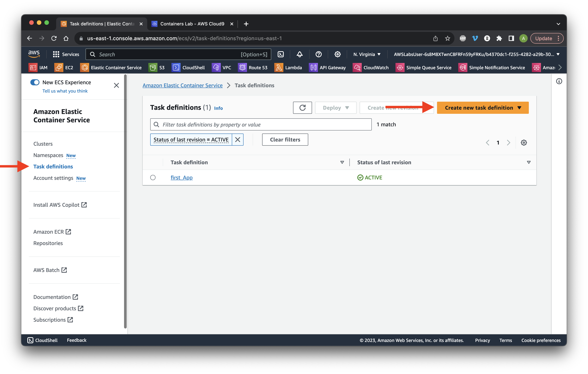
Task: Open Amazon ECR external link
Action: point(52,232)
